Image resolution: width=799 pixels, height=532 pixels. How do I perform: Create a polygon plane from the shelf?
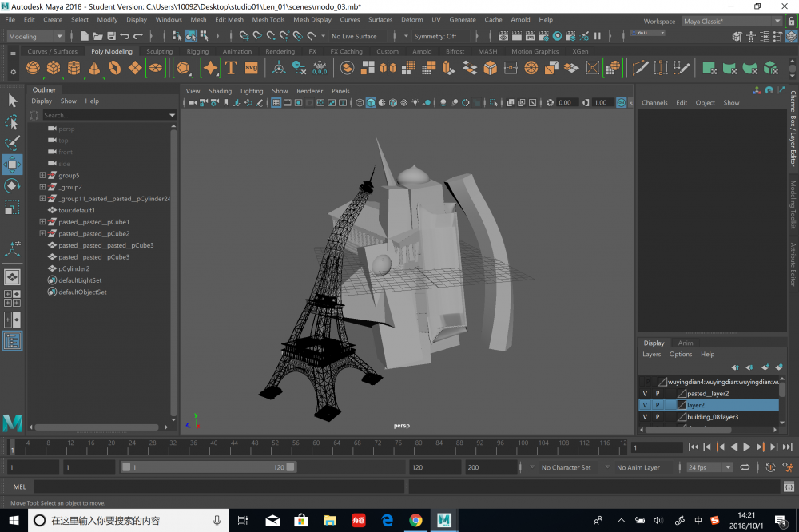coord(135,68)
